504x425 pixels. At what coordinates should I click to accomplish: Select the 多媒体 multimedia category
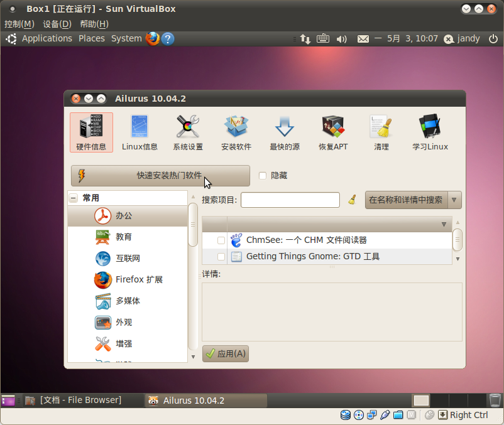click(128, 301)
